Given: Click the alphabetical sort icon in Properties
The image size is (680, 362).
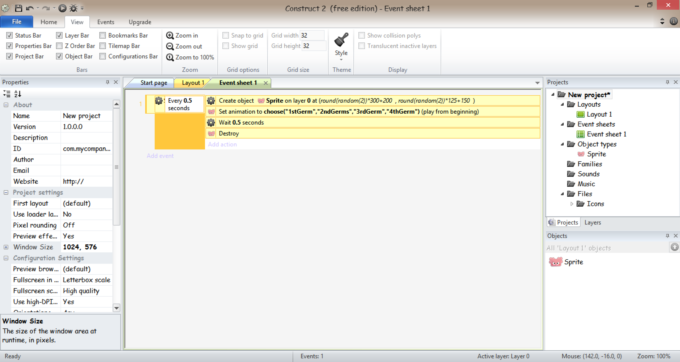Looking at the screenshot, I should pos(18,94).
